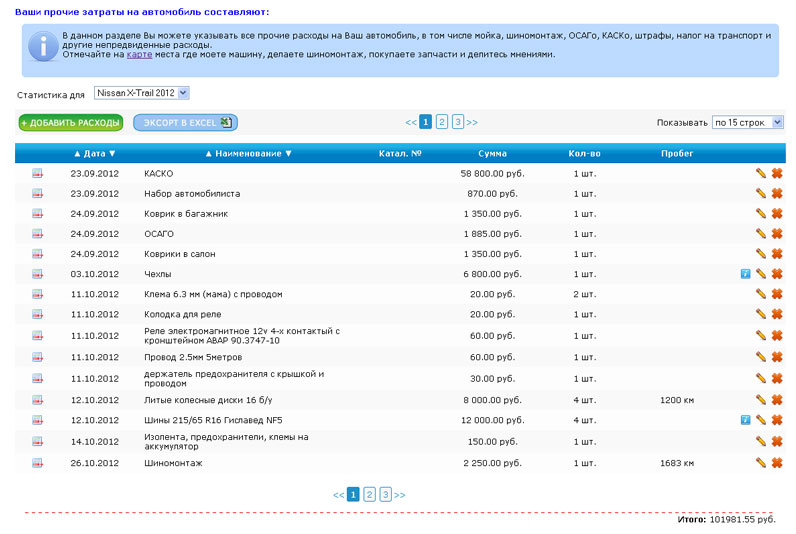The height and width of the screenshot is (534, 796).
Task: Open blue info icon for Шины 215/65 R16
Action: (745, 420)
